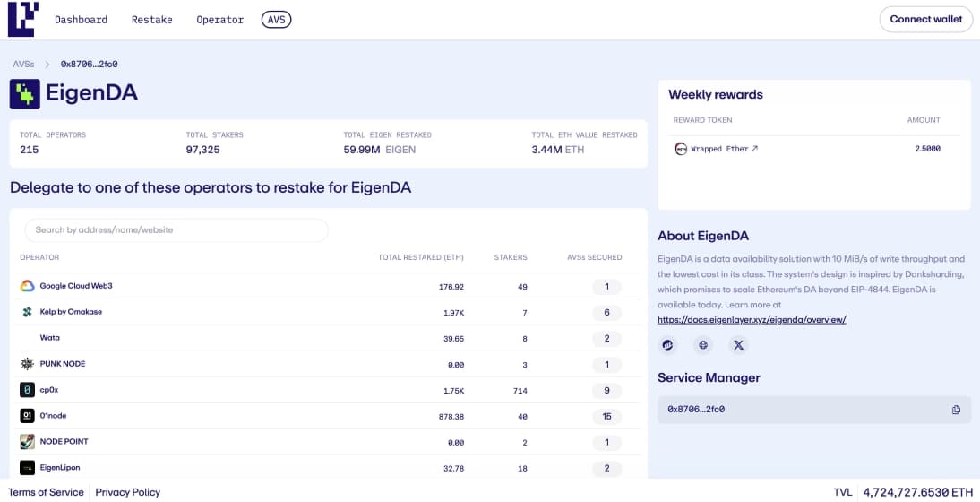Open the EigenDA X (Twitter) profile

pos(738,345)
